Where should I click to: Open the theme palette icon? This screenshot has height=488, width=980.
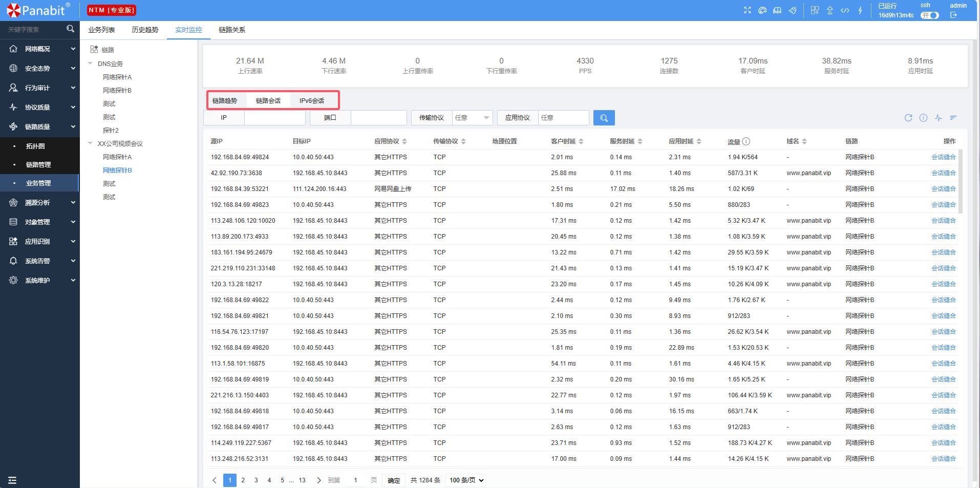point(762,10)
